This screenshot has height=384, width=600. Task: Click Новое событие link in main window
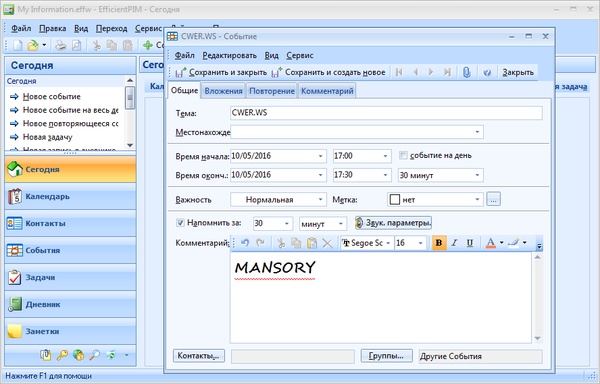(52, 96)
